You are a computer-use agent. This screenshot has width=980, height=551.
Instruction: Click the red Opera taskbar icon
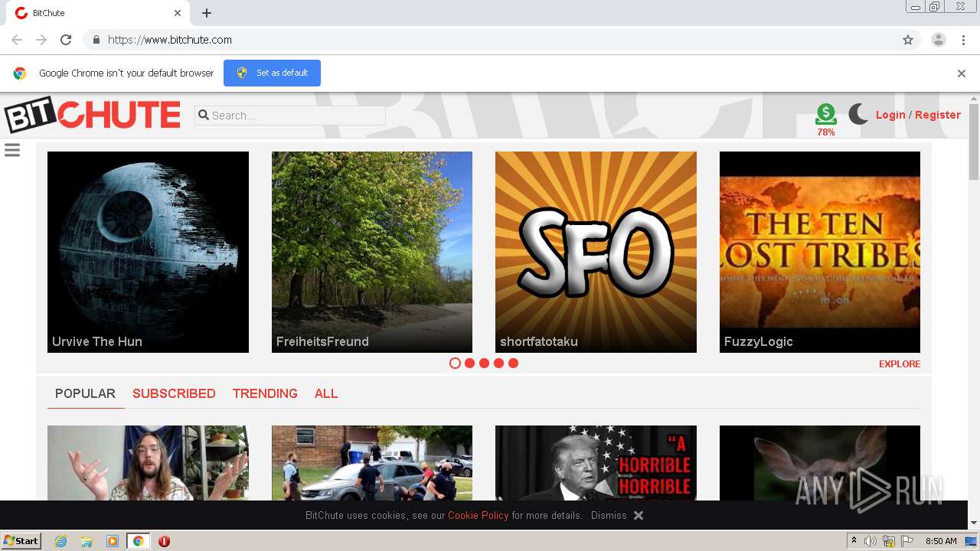(x=164, y=541)
